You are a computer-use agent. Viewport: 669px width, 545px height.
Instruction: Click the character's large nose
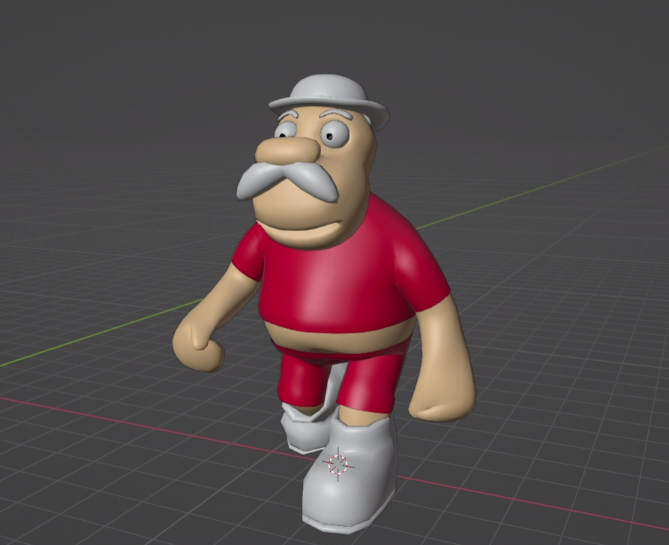click(x=287, y=151)
